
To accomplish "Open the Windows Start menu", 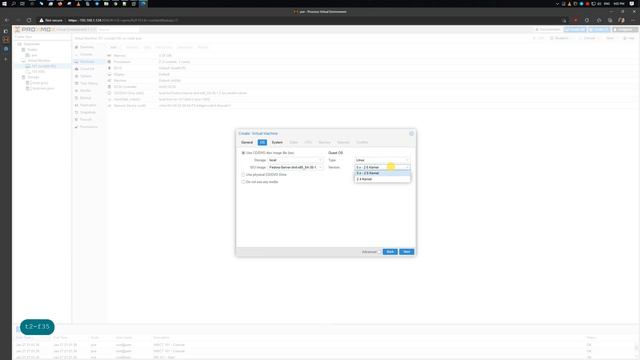I will click(x=4, y=4).
